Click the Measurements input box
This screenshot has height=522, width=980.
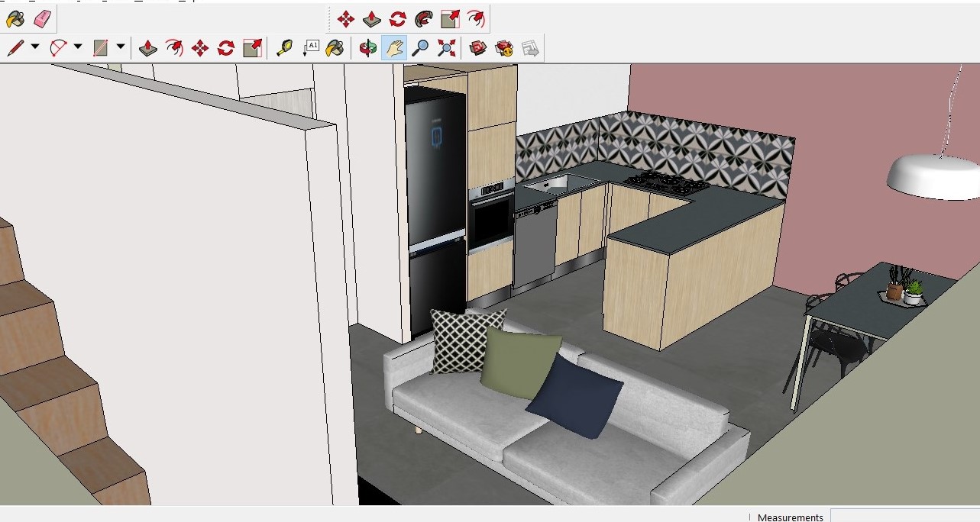click(905, 516)
